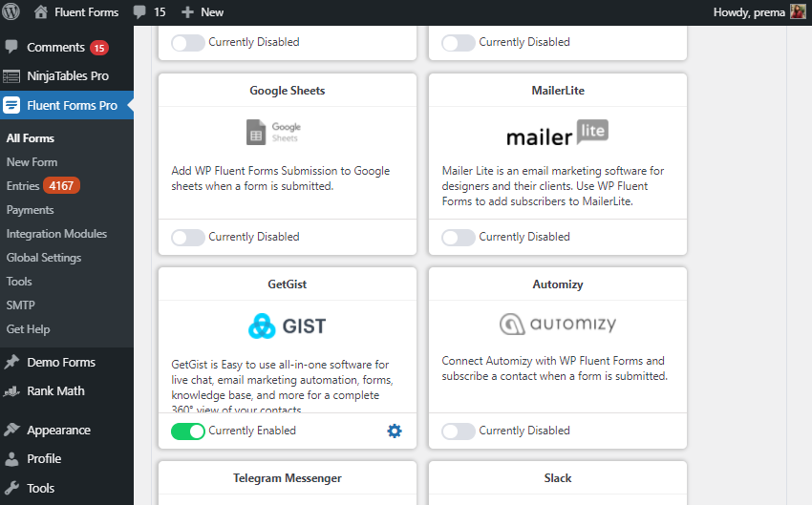Click 'Currently Enabled' label in GetGist card

click(x=252, y=431)
